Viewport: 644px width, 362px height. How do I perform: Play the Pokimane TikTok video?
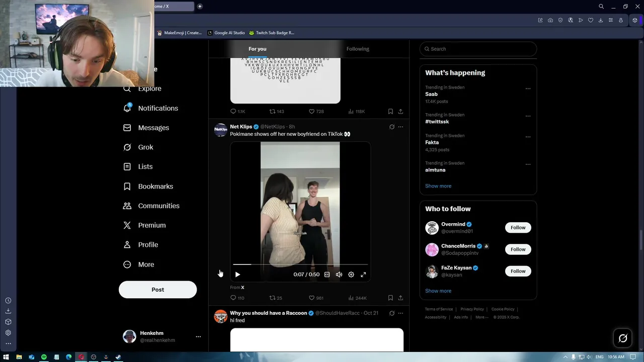[x=237, y=275]
